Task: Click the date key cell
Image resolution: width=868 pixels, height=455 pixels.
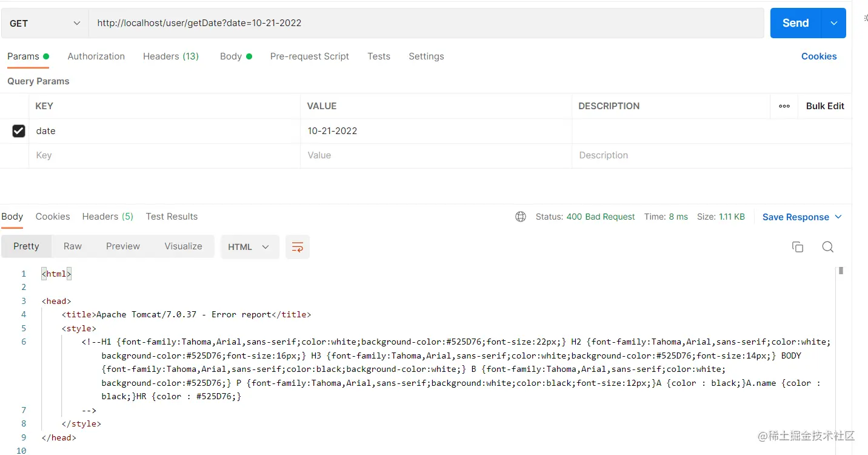Action: click(164, 131)
